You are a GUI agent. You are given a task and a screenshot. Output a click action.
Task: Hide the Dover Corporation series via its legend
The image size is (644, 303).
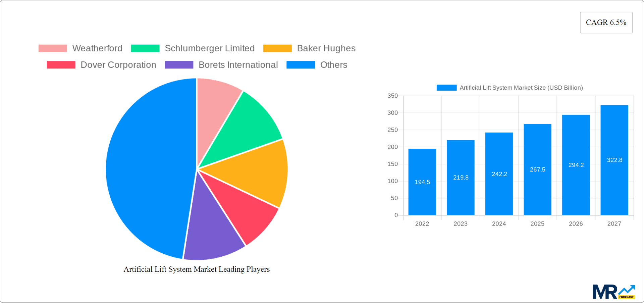click(118, 65)
